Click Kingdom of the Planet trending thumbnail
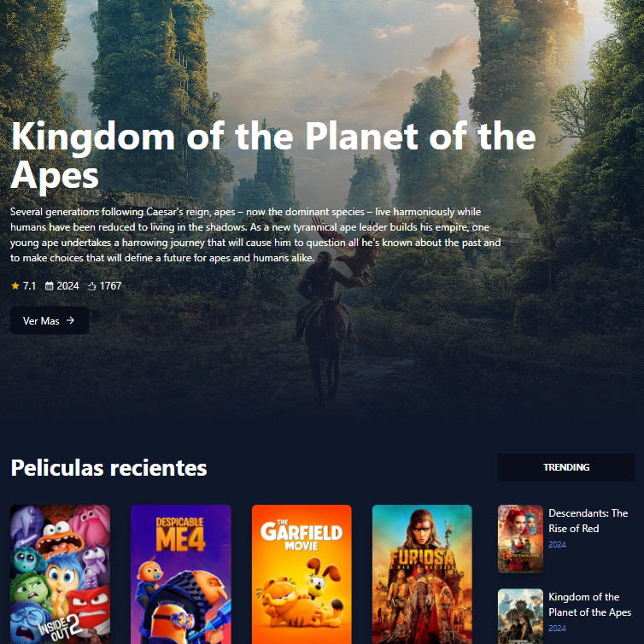Image resolution: width=644 pixels, height=644 pixels. [x=520, y=616]
